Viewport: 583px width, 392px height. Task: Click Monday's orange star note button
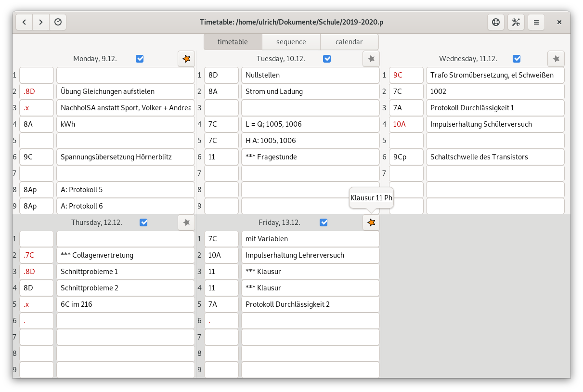[x=186, y=59]
